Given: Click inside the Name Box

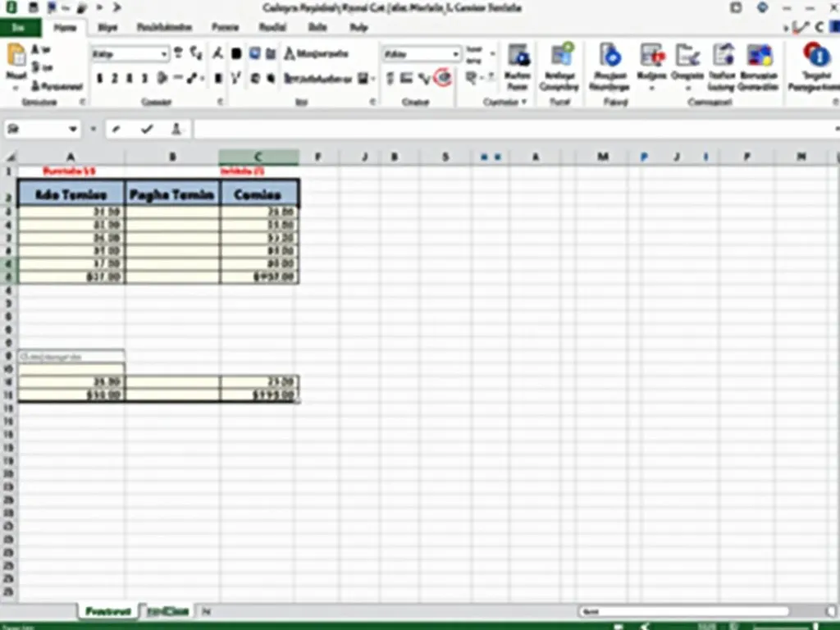Looking at the screenshot, I should point(41,129).
